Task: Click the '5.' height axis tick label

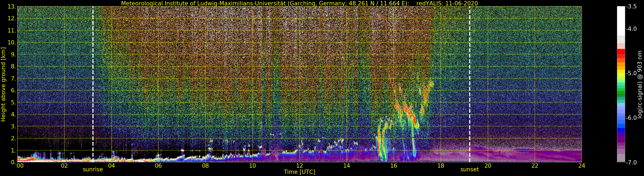Action: (x=13, y=102)
